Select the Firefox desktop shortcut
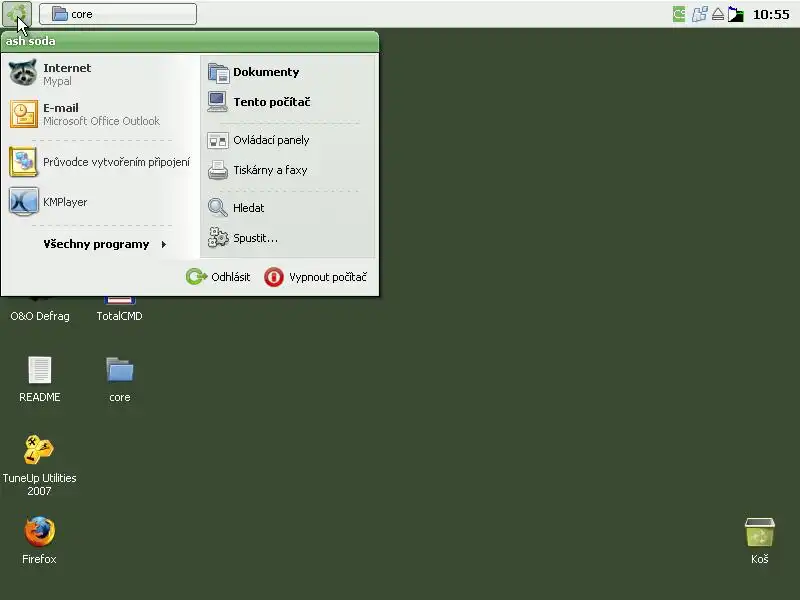Image resolution: width=800 pixels, height=600 pixels. [x=39, y=540]
